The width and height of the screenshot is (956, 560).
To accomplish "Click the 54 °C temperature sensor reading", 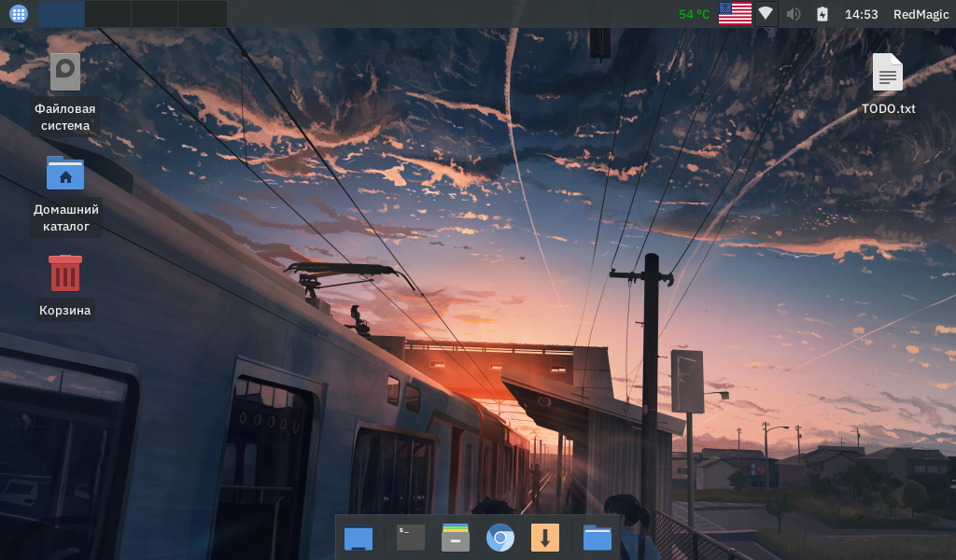I will pyautogui.click(x=694, y=14).
